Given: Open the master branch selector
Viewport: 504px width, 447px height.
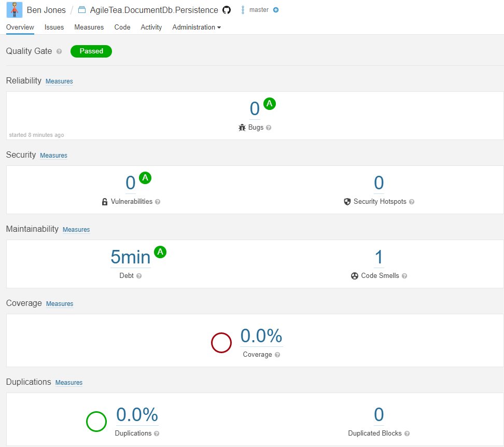Looking at the screenshot, I should [x=255, y=10].
